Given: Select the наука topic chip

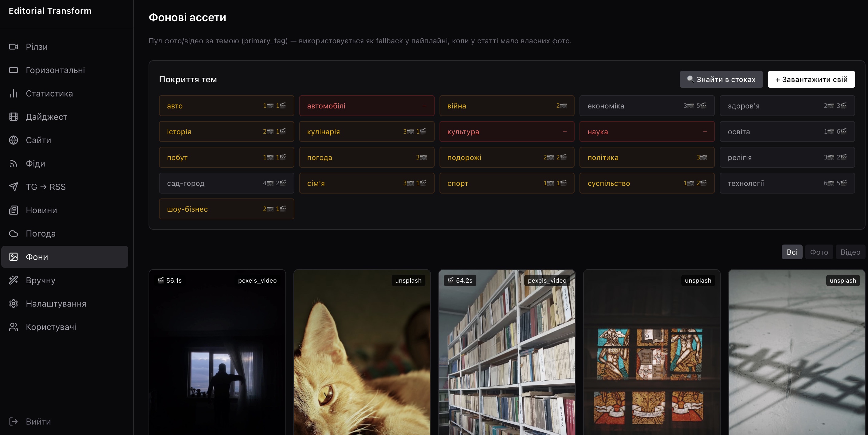Looking at the screenshot, I should (647, 131).
